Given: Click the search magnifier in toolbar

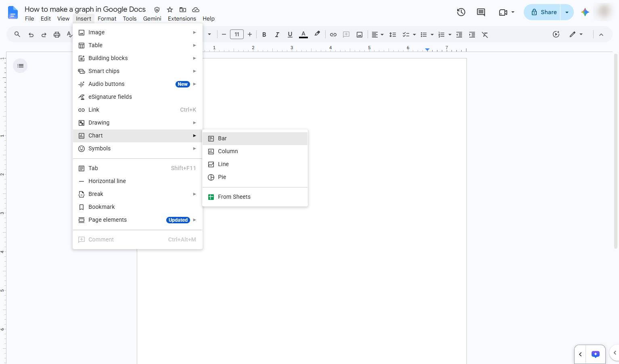Looking at the screenshot, I should pyautogui.click(x=17, y=35).
